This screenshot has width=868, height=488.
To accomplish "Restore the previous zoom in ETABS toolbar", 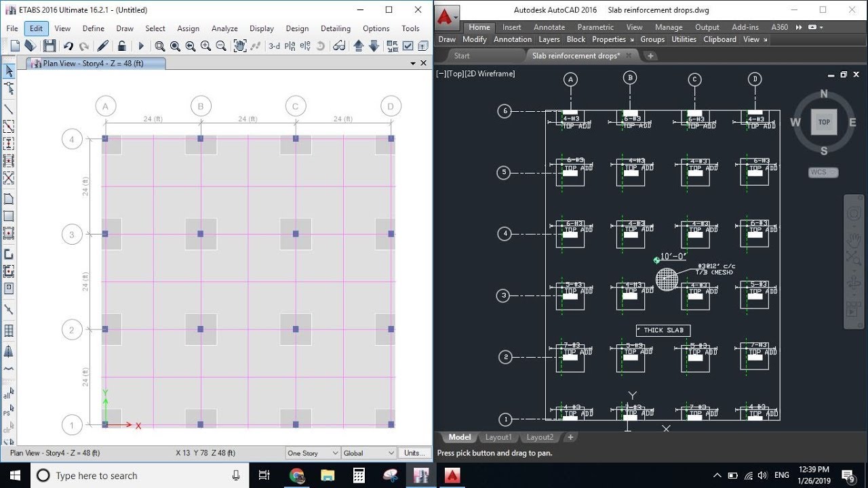I will pos(191,46).
